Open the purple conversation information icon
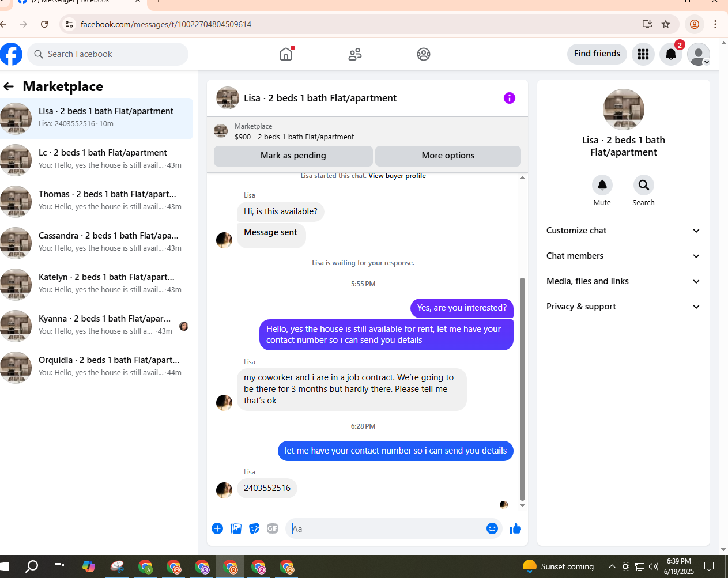728x578 pixels. tap(510, 98)
